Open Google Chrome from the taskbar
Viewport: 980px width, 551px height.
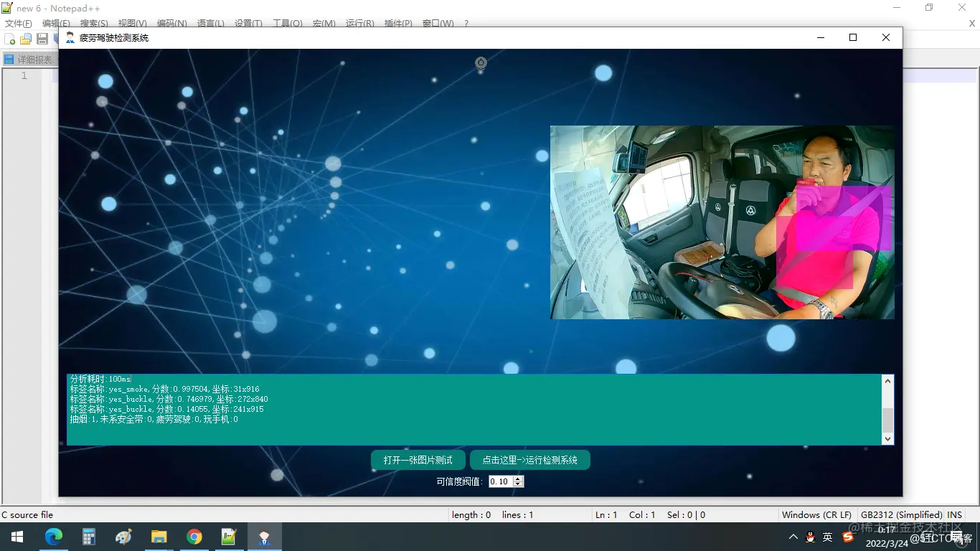(194, 537)
